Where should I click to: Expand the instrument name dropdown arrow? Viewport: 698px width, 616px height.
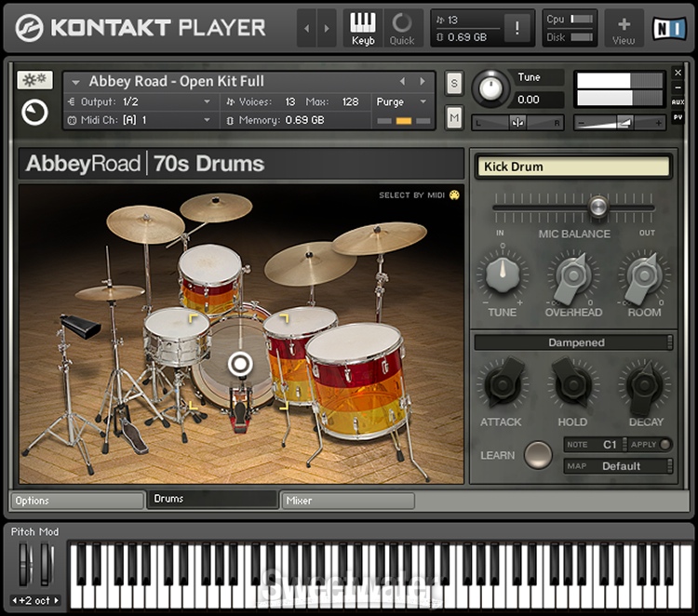coord(75,82)
